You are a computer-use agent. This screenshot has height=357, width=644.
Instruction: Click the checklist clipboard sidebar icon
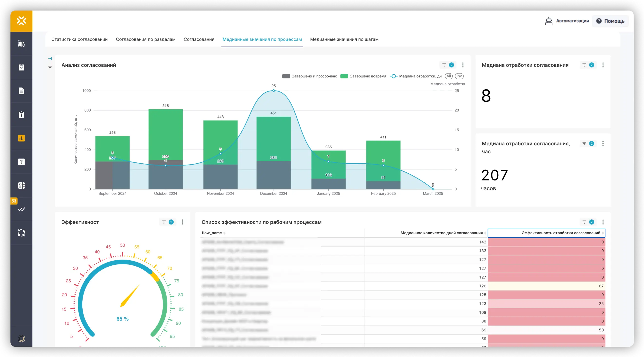[21, 67]
